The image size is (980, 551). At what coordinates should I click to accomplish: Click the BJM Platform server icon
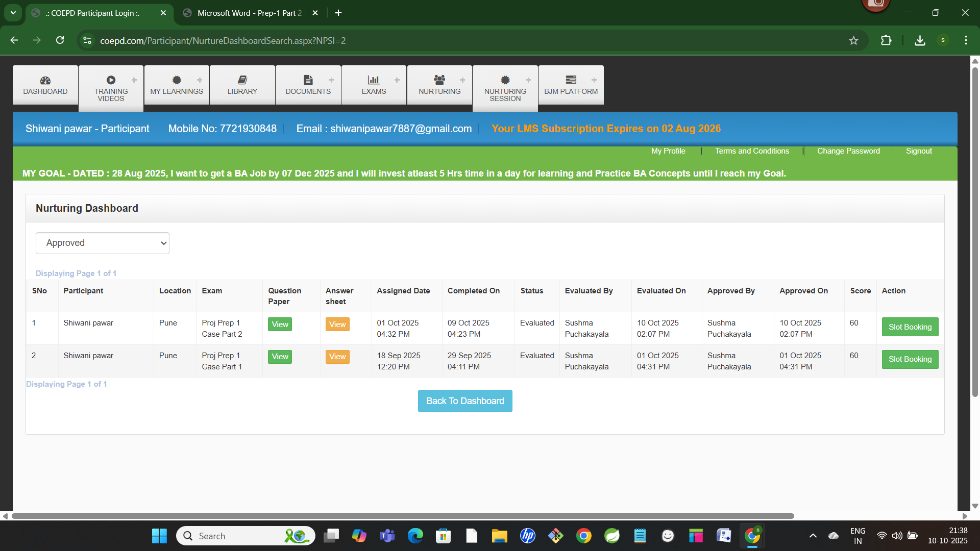click(x=571, y=80)
